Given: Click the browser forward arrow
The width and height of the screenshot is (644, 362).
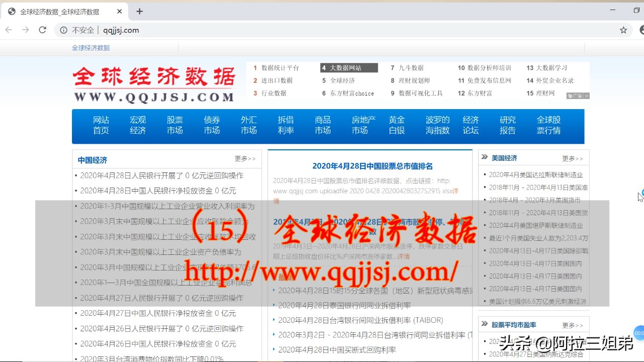Looking at the screenshot, I should (x=25, y=30).
